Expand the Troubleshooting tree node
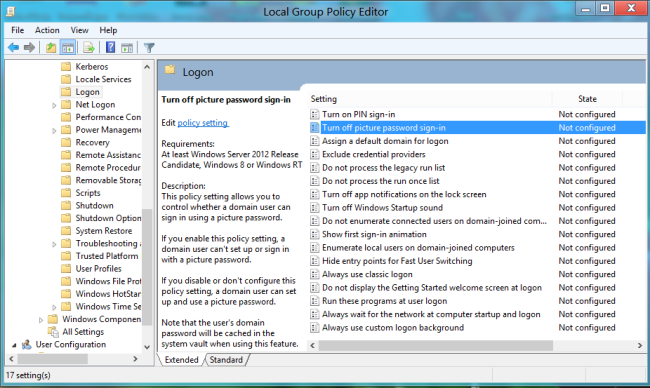Viewport: 650px width, 388px height. [x=54, y=244]
